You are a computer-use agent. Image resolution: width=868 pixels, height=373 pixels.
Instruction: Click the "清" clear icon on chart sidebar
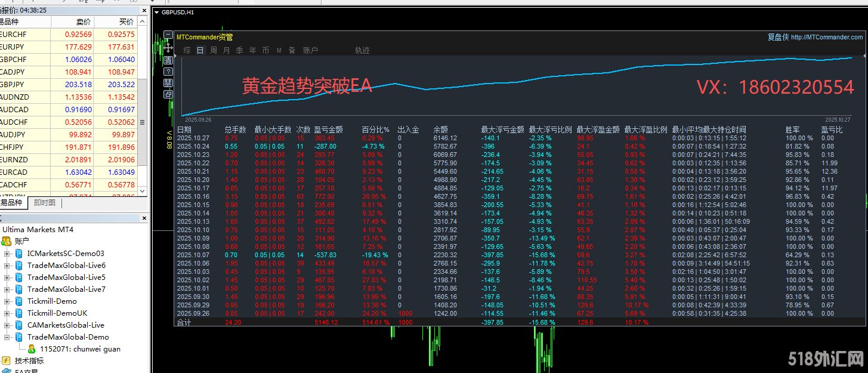(x=169, y=60)
